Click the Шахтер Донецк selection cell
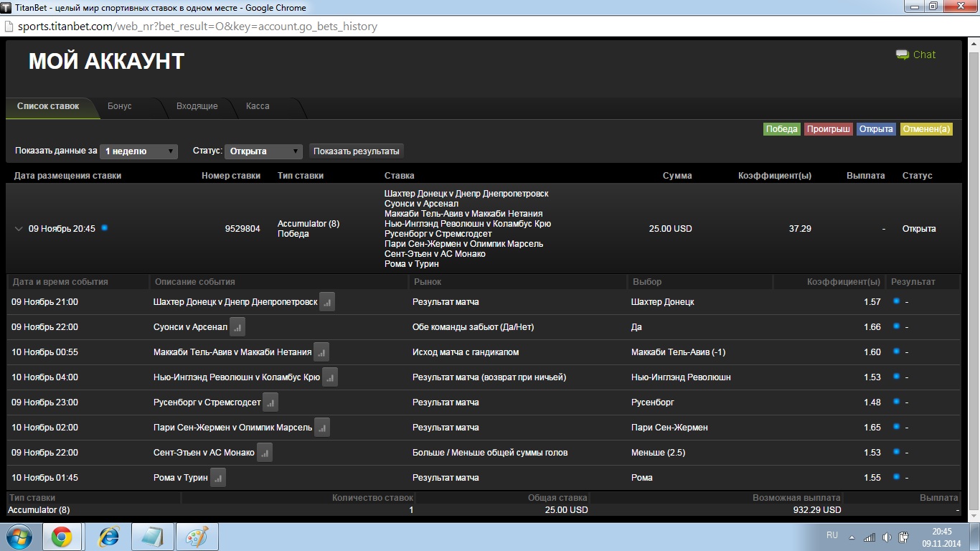980x551 pixels. point(662,302)
